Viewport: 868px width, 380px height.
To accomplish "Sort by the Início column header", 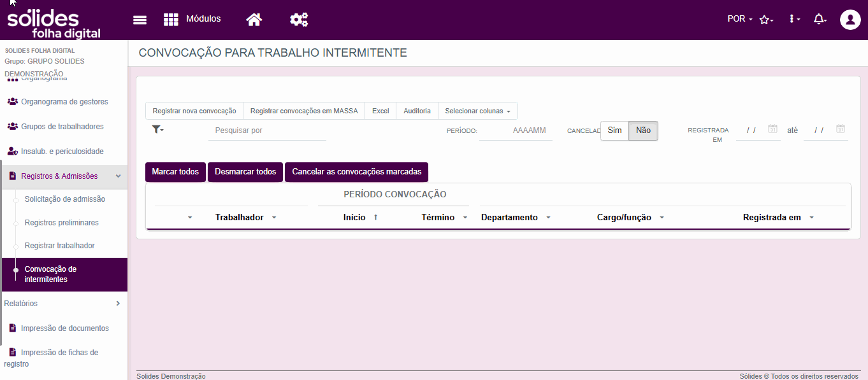I will click(354, 218).
